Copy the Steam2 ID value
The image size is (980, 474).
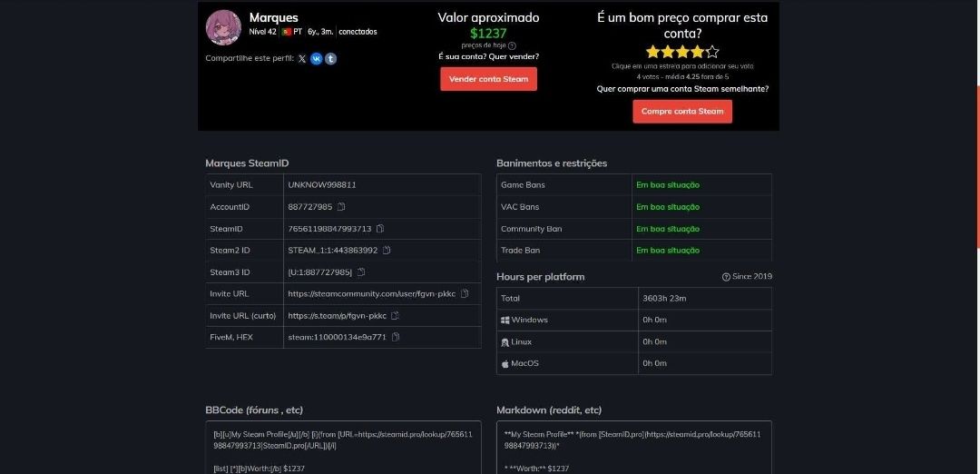[387, 250]
